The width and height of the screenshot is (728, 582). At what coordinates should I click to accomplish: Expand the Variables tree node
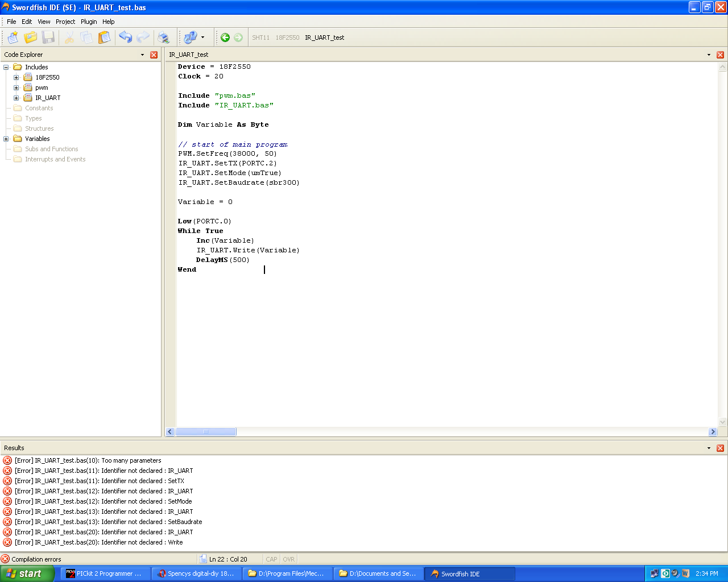tap(6, 139)
